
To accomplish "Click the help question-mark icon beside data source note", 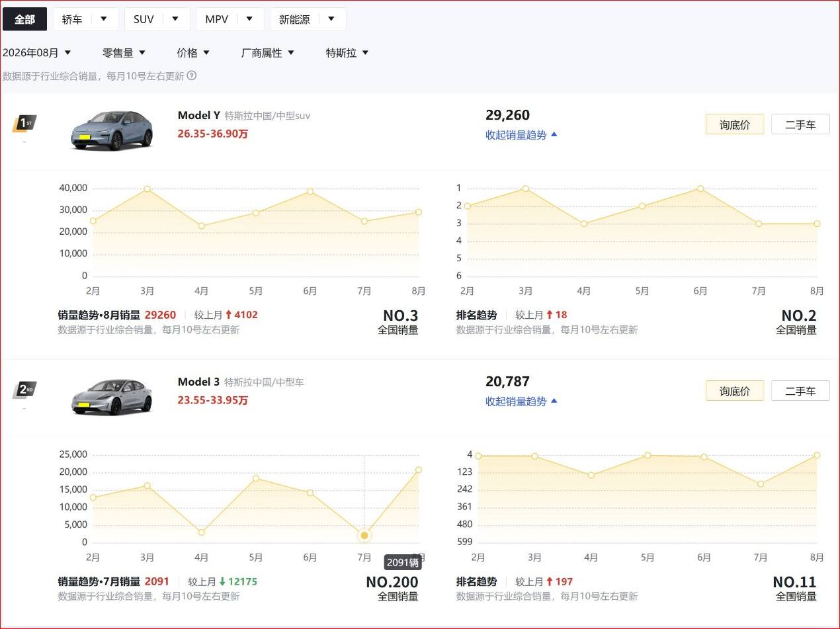I will 191,75.
